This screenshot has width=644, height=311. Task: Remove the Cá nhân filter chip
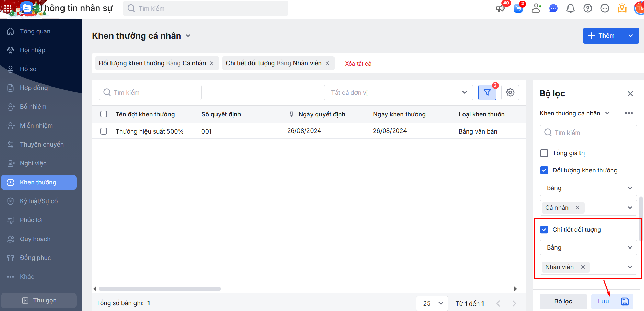tap(578, 208)
